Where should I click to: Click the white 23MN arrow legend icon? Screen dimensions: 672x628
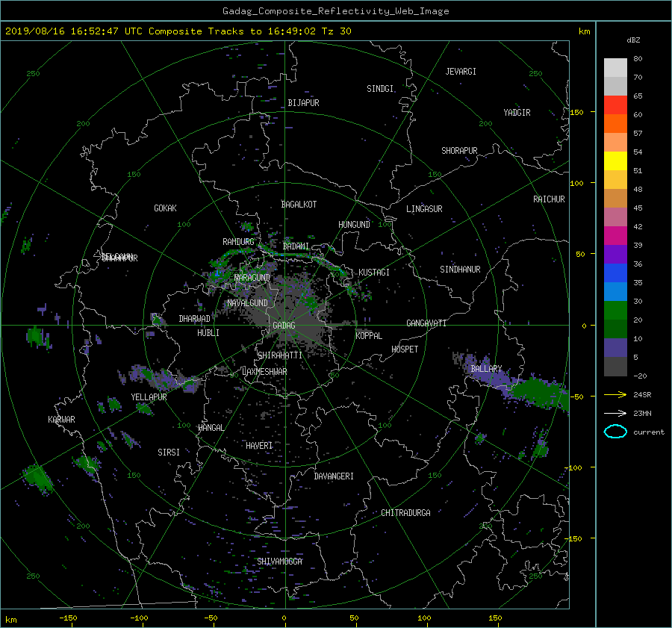(615, 413)
